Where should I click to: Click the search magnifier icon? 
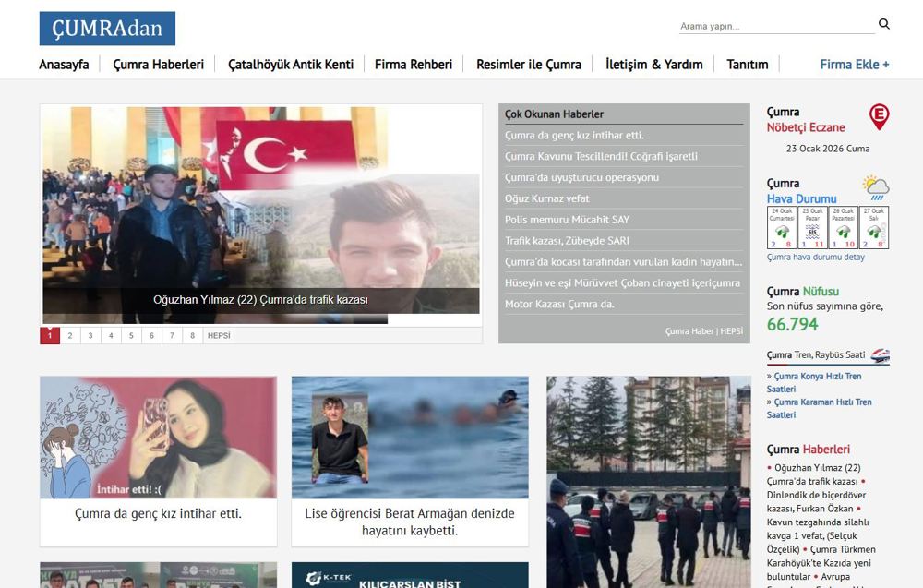(x=883, y=24)
